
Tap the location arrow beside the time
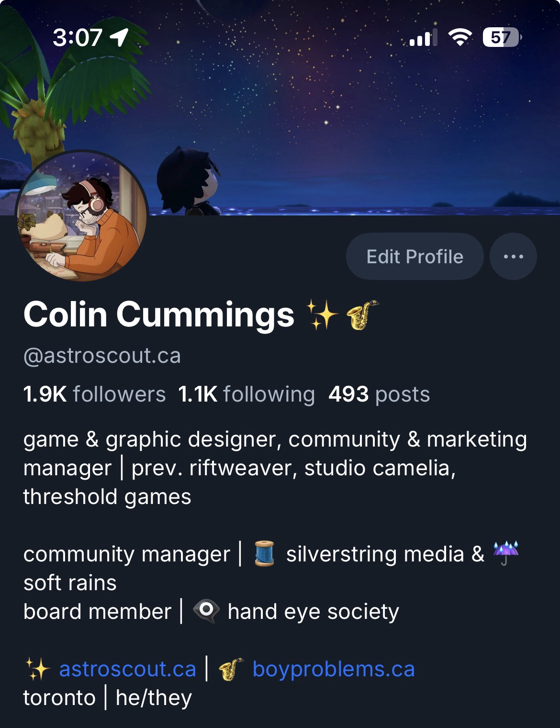tap(119, 37)
